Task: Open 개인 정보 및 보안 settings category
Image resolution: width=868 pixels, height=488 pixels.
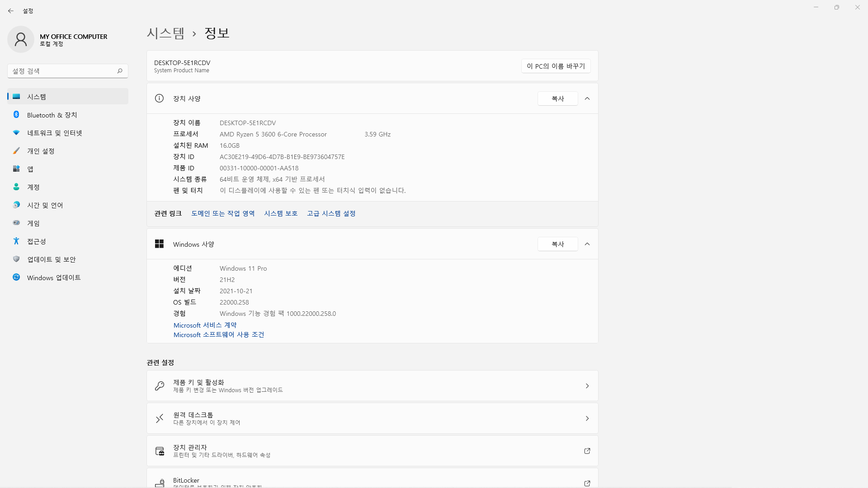Action: click(68, 259)
